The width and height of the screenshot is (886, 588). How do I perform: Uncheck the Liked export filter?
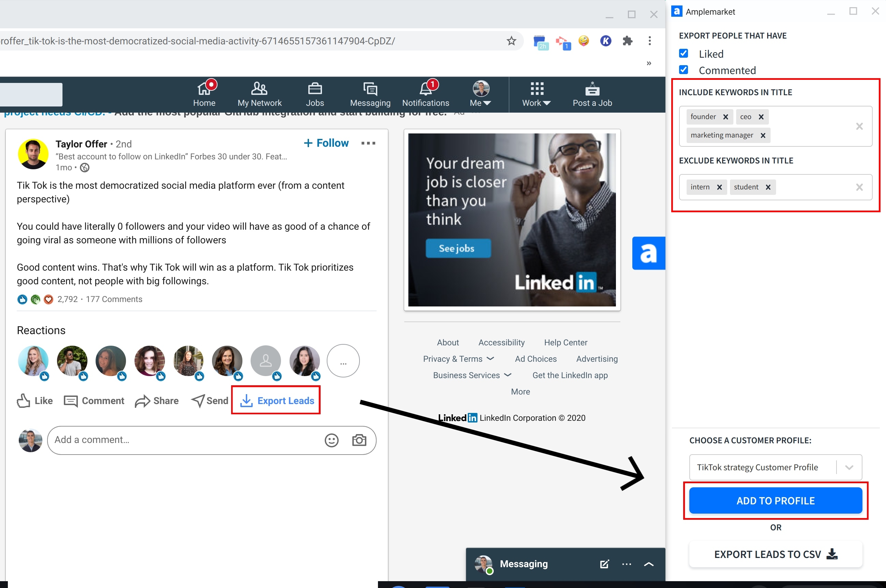coord(684,53)
